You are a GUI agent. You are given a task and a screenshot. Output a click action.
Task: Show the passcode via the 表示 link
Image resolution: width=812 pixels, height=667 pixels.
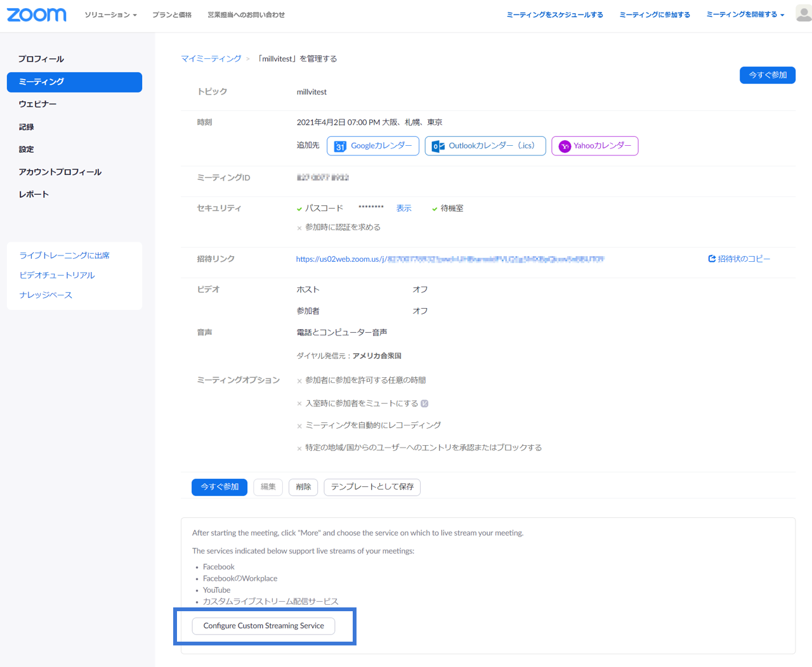(403, 207)
